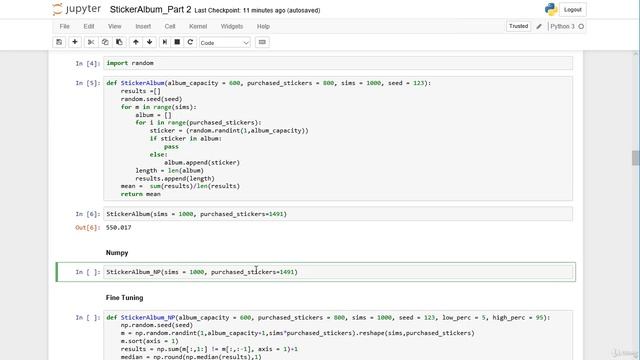Click the Last Checkpoint autosaved text
Viewport: 640px width, 360px height.
257,11
